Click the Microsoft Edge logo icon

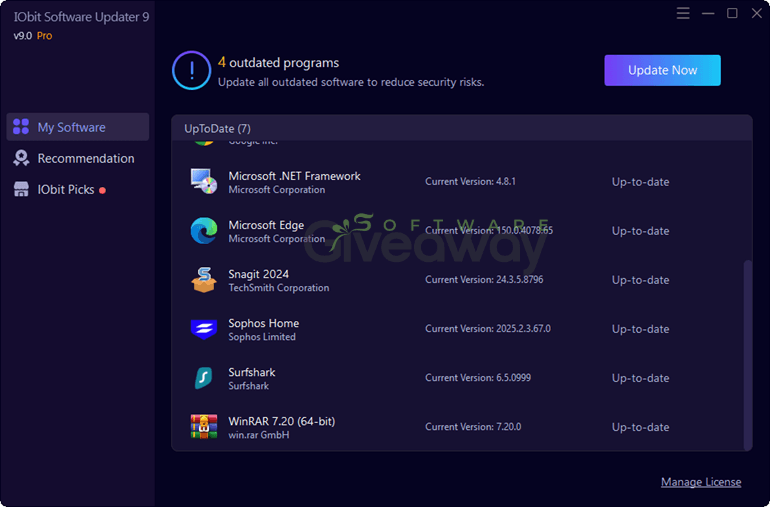coord(204,230)
